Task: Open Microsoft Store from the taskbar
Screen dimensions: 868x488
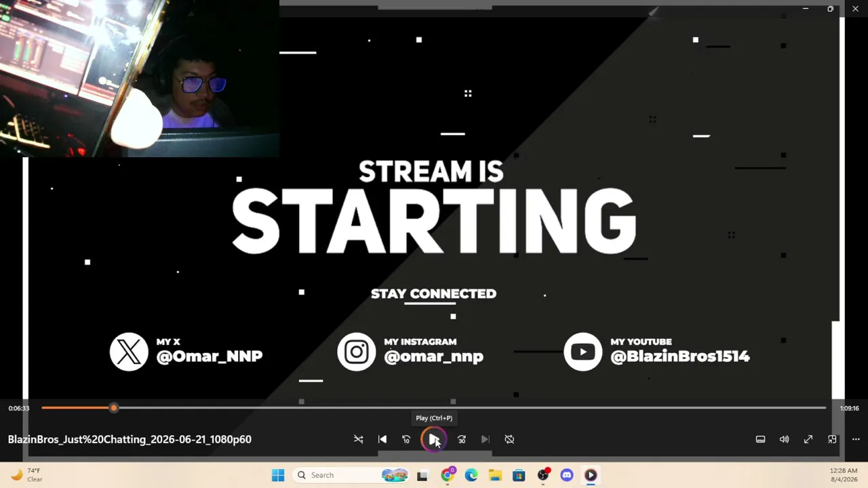Action: click(519, 475)
